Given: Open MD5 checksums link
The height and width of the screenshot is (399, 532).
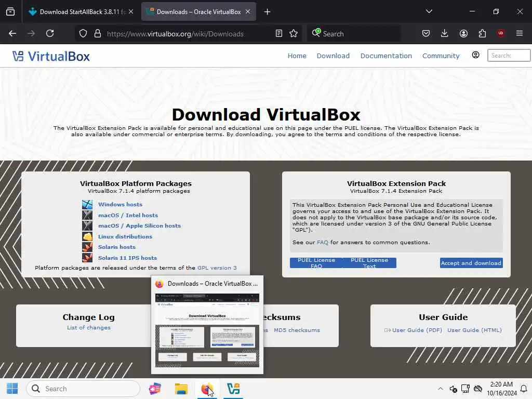Looking at the screenshot, I should pos(297,330).
